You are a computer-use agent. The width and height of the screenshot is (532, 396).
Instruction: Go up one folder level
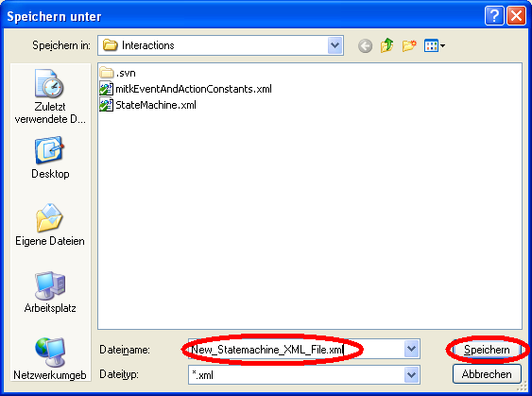coord(386,45)
